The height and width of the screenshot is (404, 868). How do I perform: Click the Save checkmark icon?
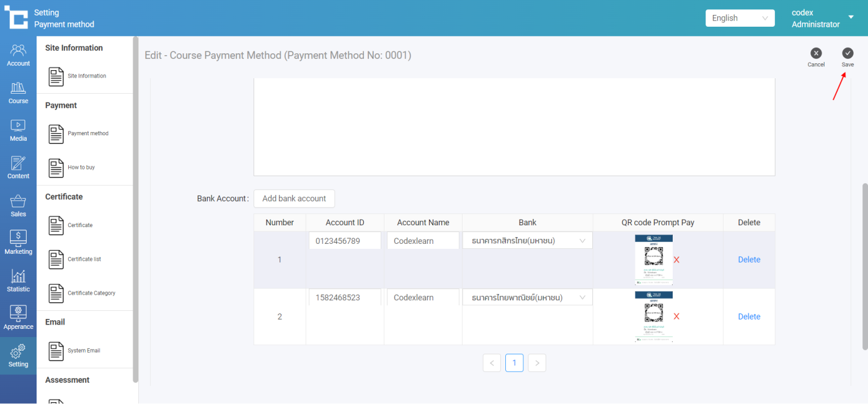tap(847, 53)
